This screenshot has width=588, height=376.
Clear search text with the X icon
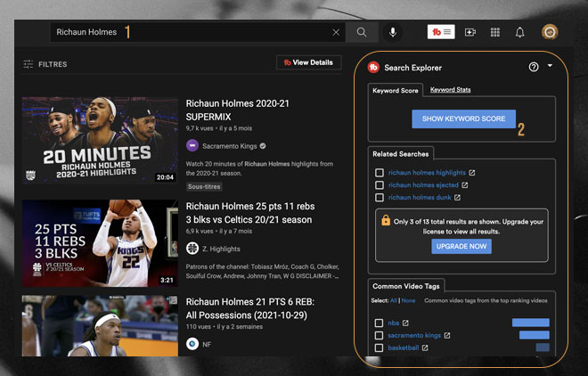[x=336, y=32]
